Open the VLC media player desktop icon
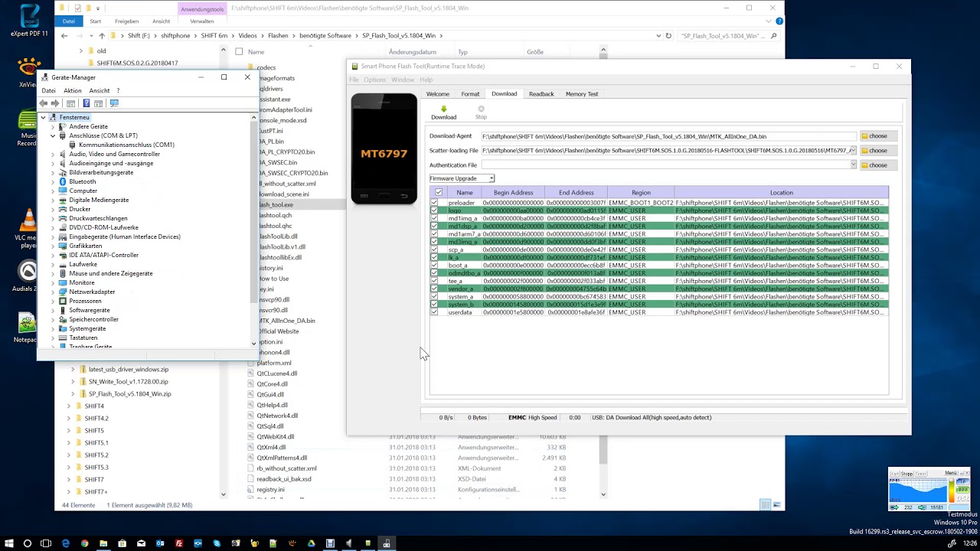The height and width of the screenshot is (551, 980). tap(28, 227)
